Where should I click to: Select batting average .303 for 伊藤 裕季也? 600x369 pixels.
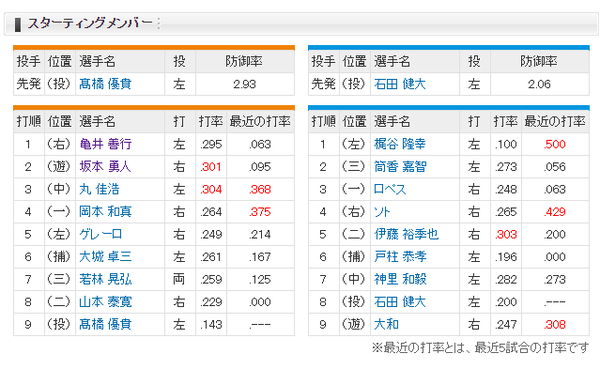coord(506,235)
